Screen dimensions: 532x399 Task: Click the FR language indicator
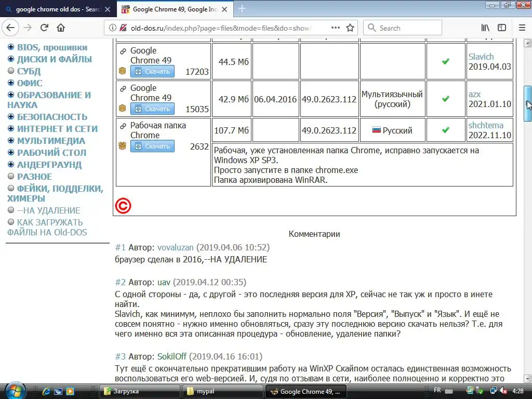437,391
